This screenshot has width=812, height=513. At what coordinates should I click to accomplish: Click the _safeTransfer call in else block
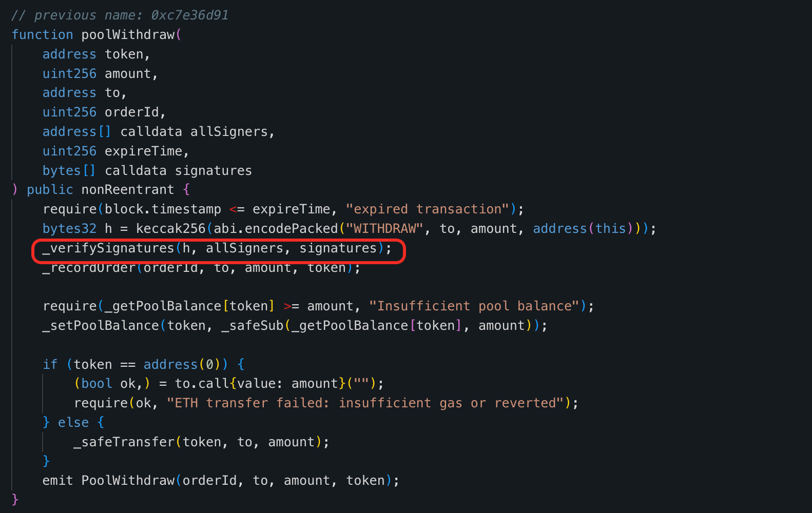coord(124,442)
